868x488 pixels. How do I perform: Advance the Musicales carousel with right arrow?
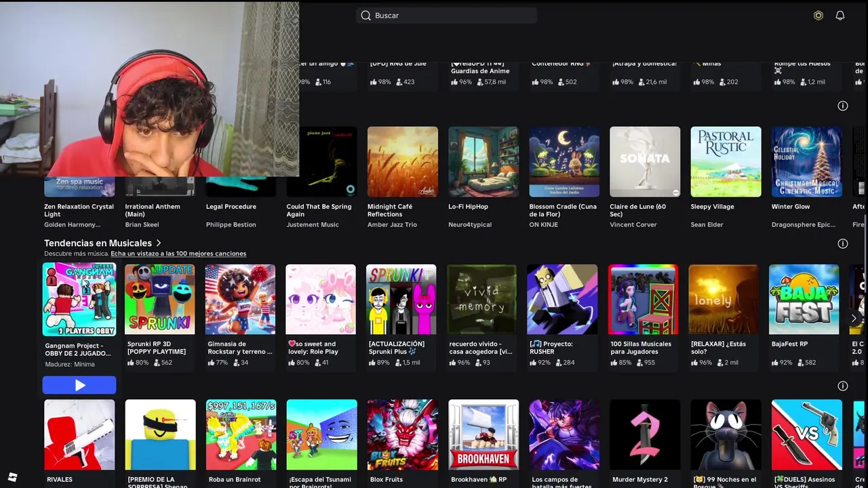click(x=854, y=318)
